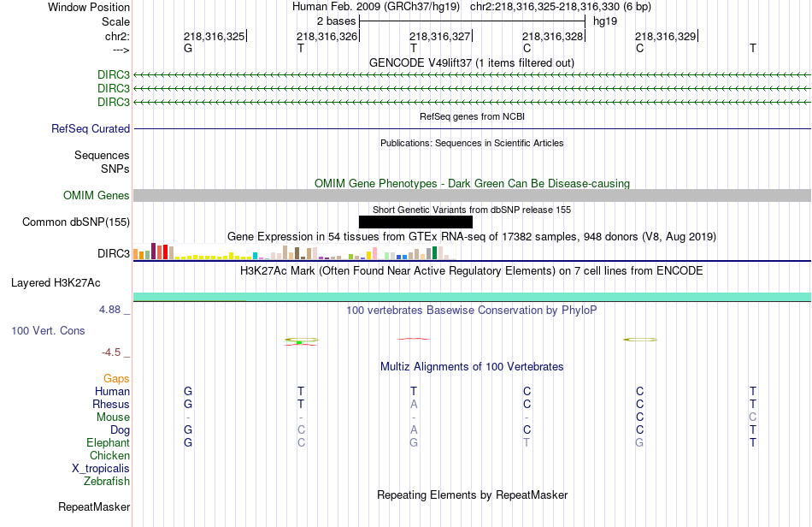Click chr2:218,316,325-218,316,330 (6 bp) position text

pyautogui.click(x=561, y=7)
